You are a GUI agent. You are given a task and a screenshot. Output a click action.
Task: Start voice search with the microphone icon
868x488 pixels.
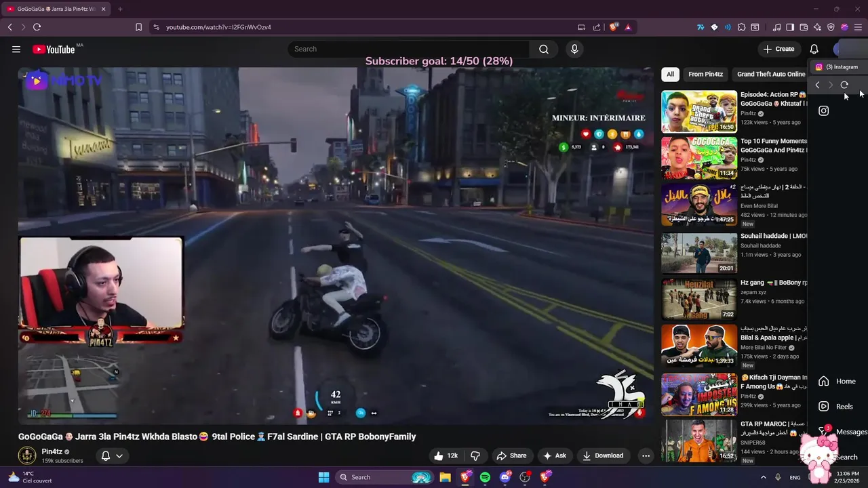[x=574, y=49]
